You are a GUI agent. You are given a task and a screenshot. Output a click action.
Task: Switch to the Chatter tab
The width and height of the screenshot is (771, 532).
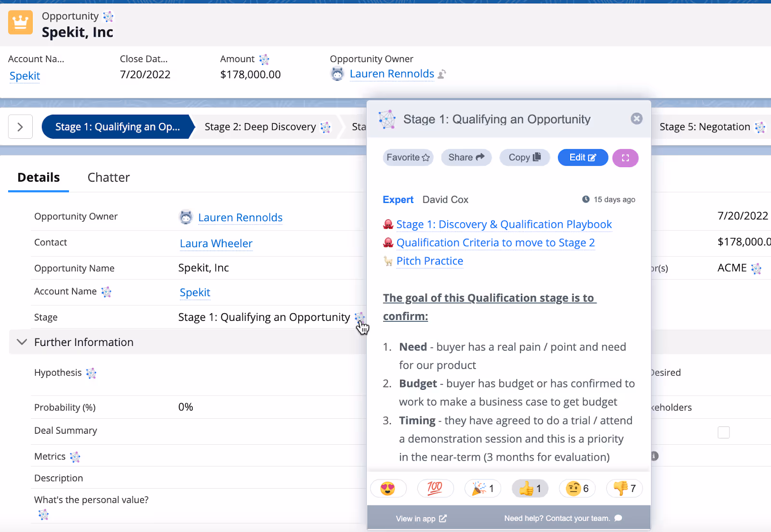[x=108, y=177]
